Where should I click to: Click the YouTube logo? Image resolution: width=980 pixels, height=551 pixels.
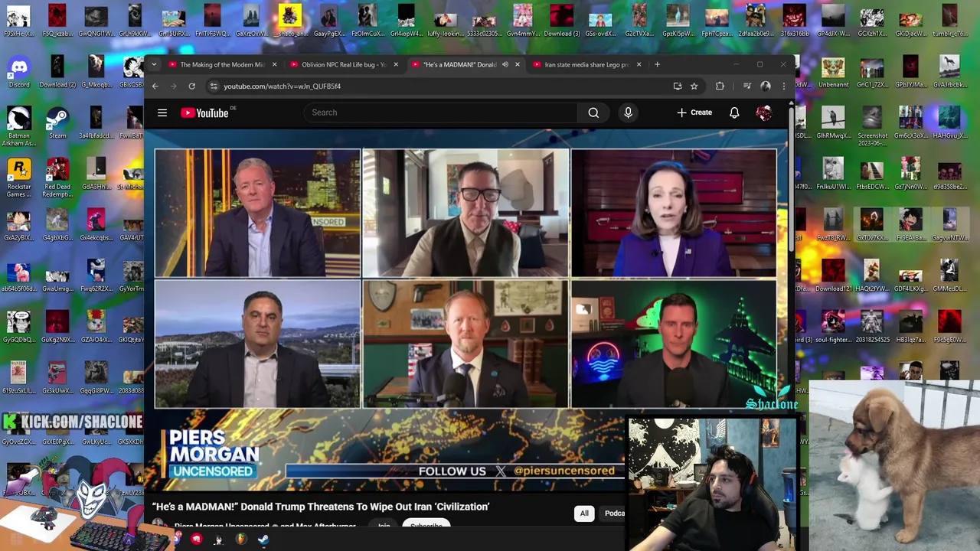[x=205, y=112]
